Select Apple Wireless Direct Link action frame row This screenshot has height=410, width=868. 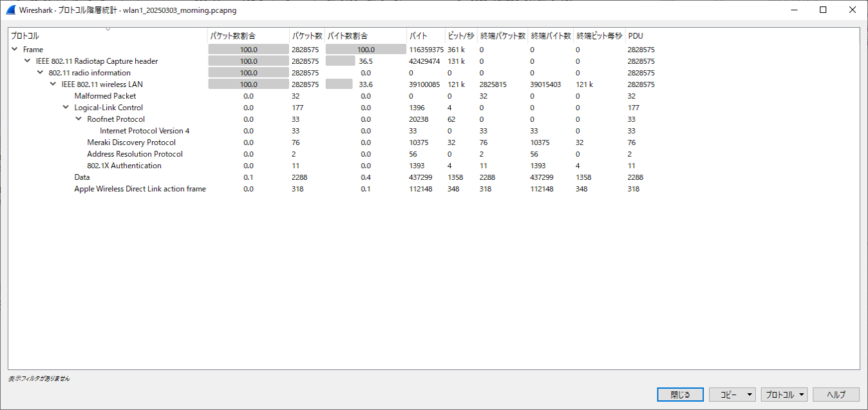click(x=434, y=189)
